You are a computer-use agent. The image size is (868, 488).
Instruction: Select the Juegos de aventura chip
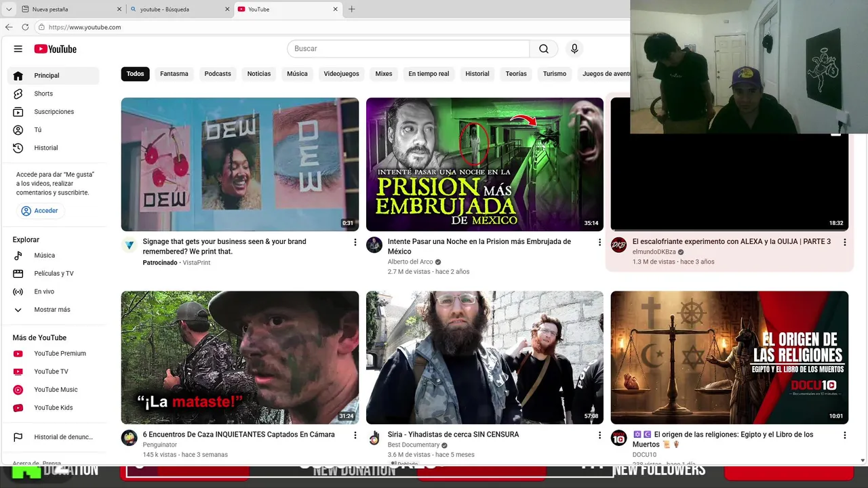tap(605, 74)
